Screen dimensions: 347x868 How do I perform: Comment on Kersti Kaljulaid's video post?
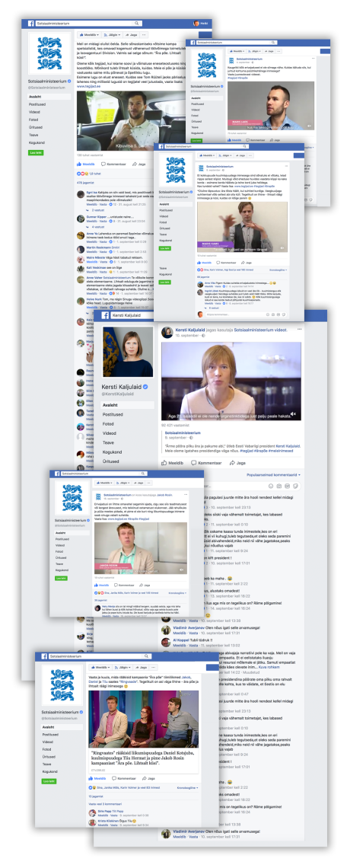(x=206, y=463)
